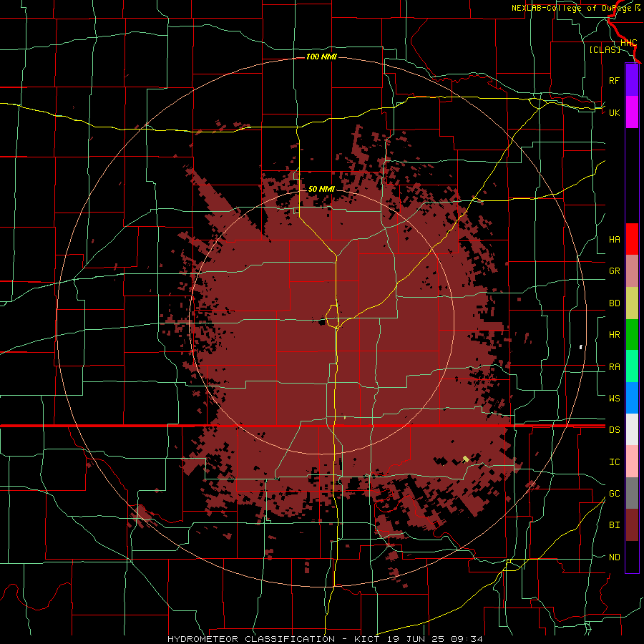Click the 'BD' legend label
Viewport: 644px width, 644px height.
[614, 303]
